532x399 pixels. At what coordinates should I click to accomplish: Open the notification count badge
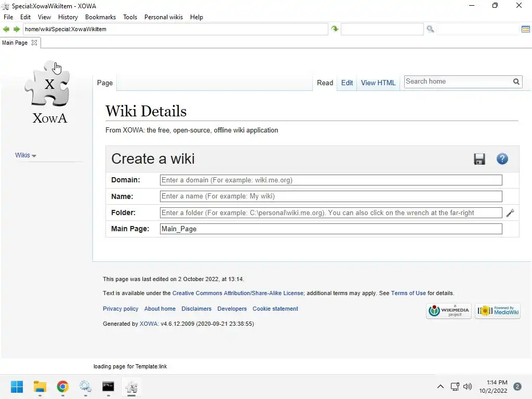tap(517, 387)
